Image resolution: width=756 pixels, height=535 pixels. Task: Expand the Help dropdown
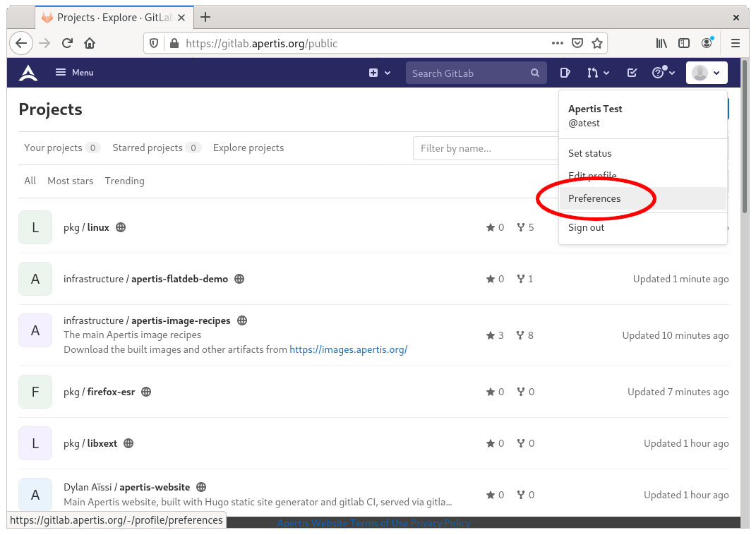(663, 73)
